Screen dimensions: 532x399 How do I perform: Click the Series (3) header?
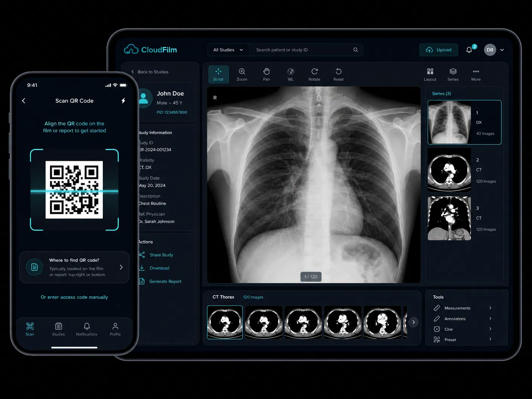tap(442, 94)
